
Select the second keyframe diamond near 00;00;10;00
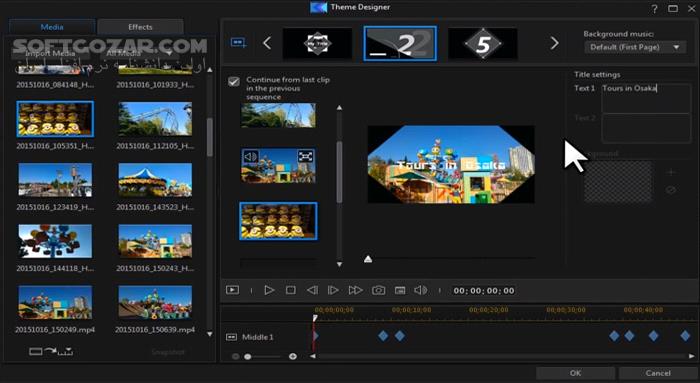(x=400, y=336)
